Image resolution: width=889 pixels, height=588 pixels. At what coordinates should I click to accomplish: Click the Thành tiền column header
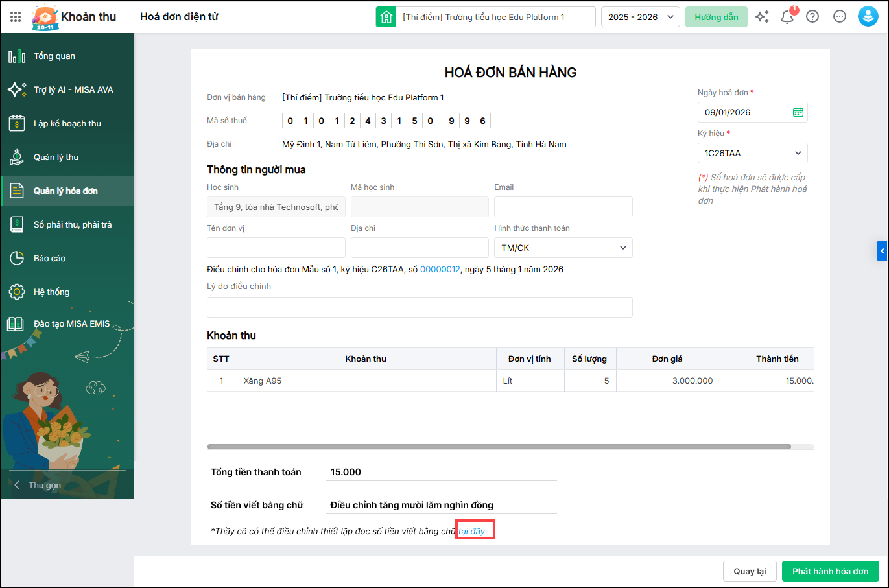767,359
